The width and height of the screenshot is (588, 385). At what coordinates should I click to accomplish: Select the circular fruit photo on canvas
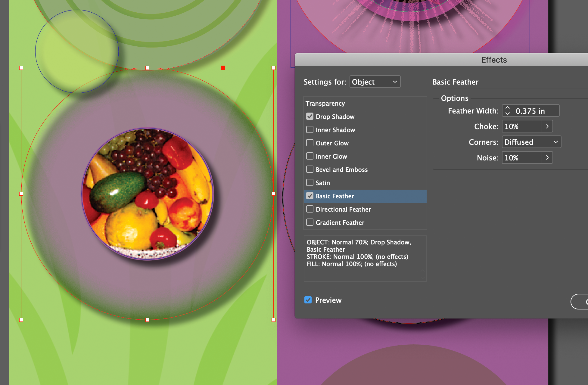pos(148,194)
